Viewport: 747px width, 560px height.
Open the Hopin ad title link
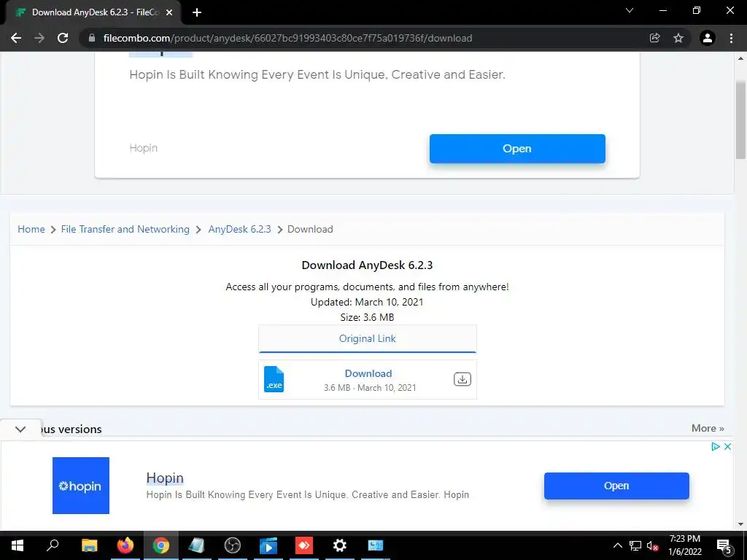(165, 478)
